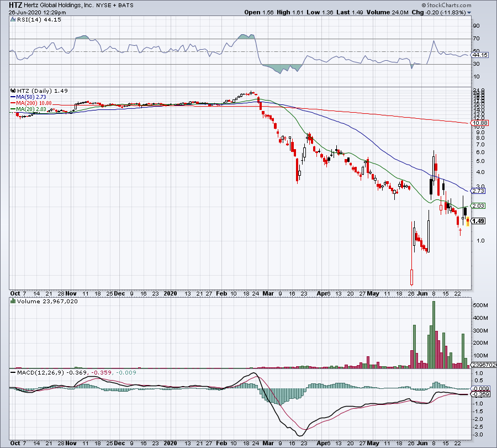Select the blue MA(50) legend line marker
Screen dimensions: 497x448
pos(13,97)
